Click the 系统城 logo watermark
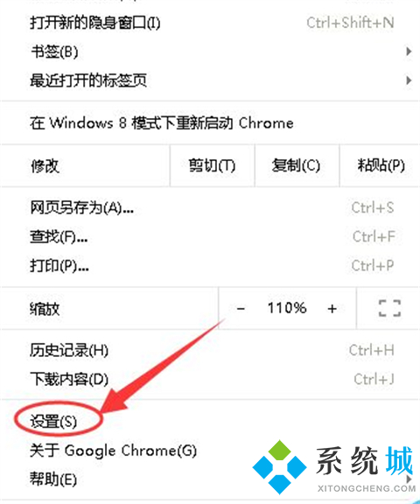Viewport: 420px width, 504px height. coord(334,466)
